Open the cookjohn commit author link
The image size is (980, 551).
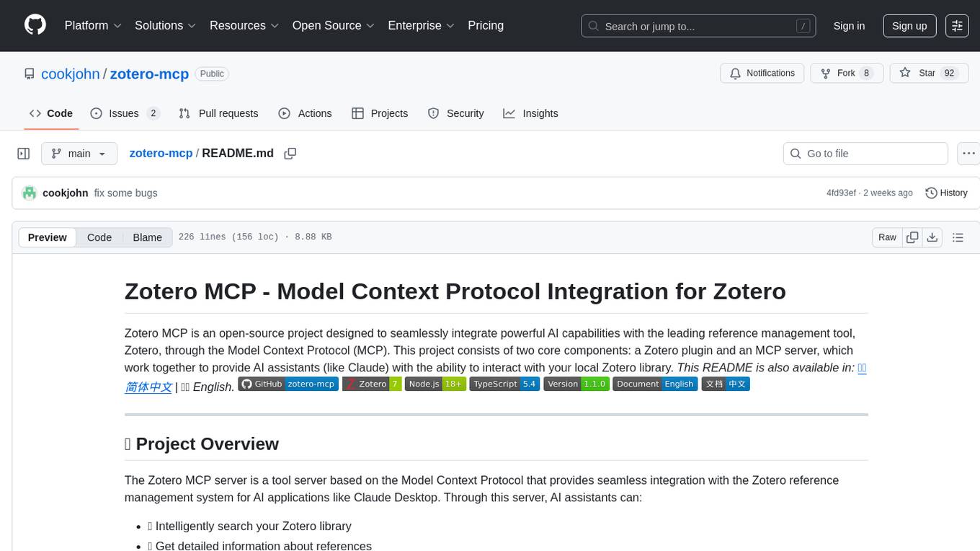click(66, 193)
